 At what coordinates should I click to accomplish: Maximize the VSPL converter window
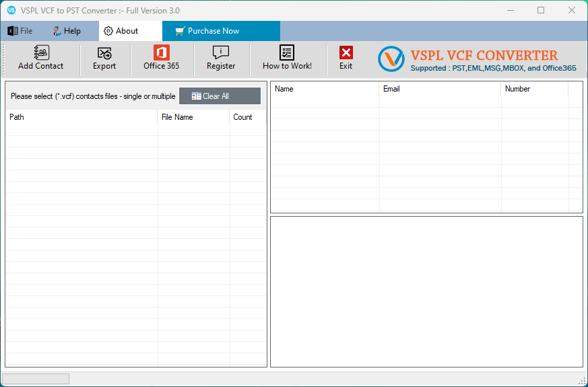[x=541, y=10]
